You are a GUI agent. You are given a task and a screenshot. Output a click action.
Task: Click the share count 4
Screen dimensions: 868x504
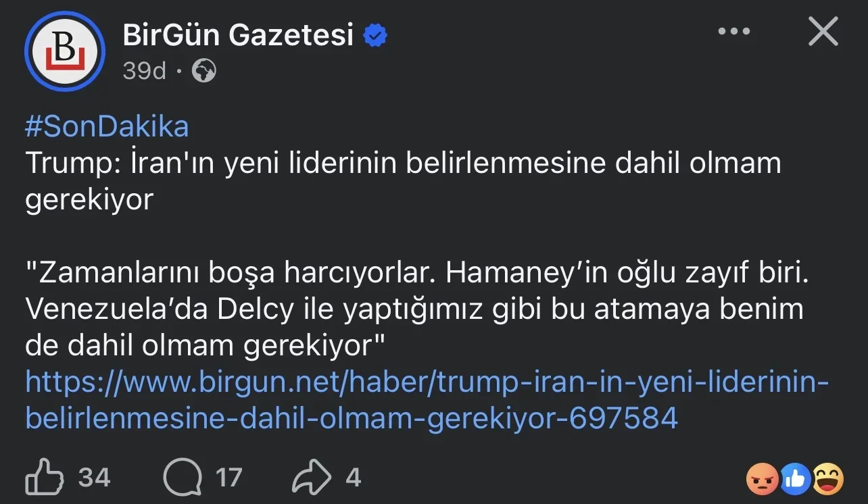pos(353,478)
